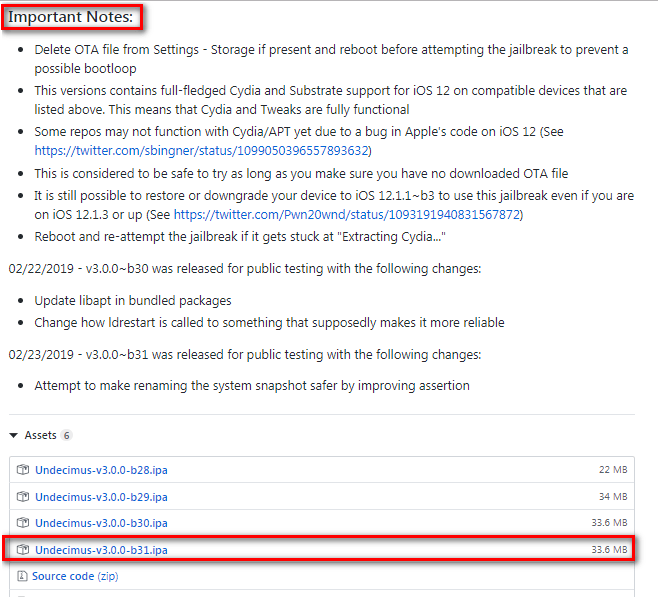Screen dimensions: 658x597
Task: Click the 33.6 MB size for b30
Action: [609, 523]
